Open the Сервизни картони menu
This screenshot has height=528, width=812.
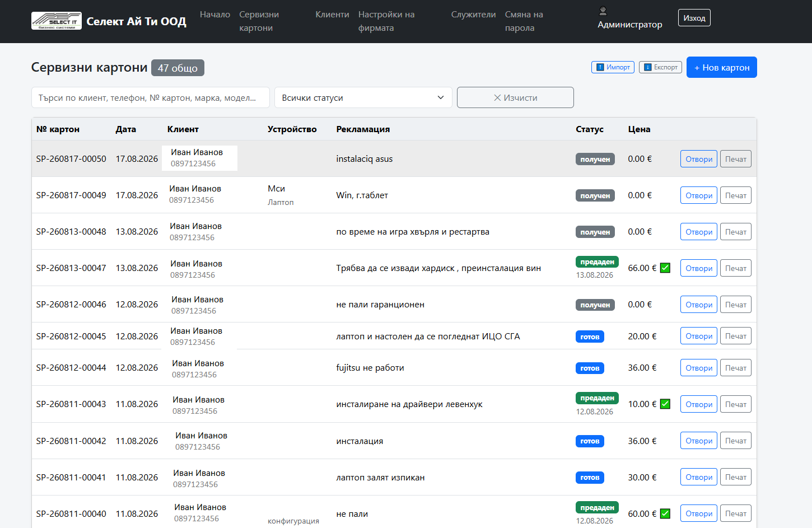pos(259,21)
